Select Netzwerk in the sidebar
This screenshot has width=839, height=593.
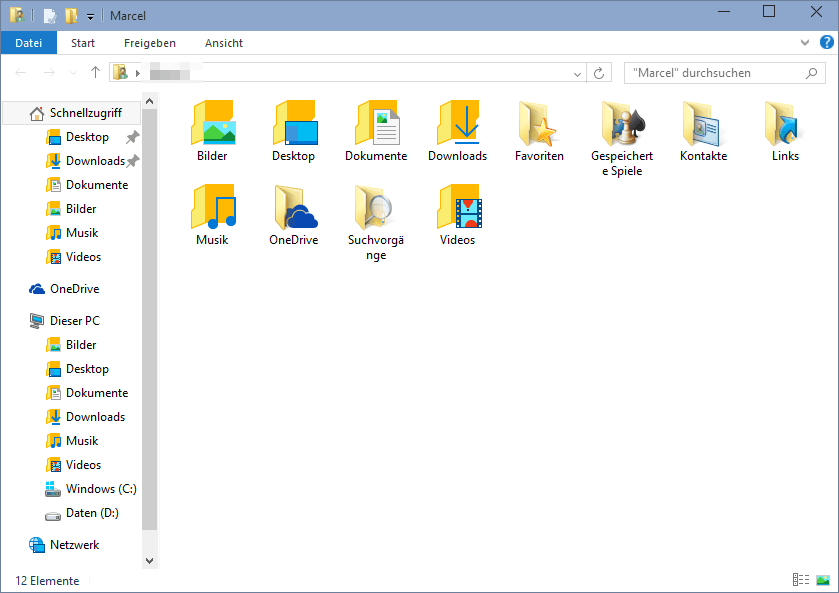pyautogui.click(x=74, y=544)
